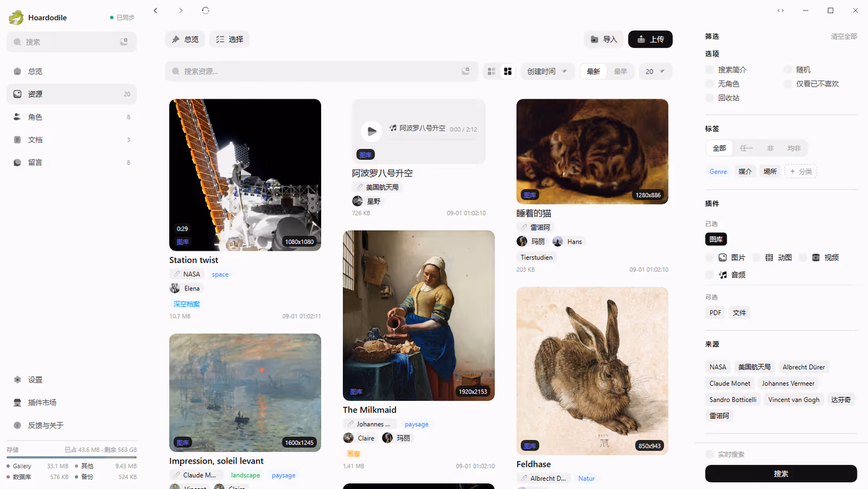
Task: Check the 图片 plugin checkbox
Action: pos(710,258)
